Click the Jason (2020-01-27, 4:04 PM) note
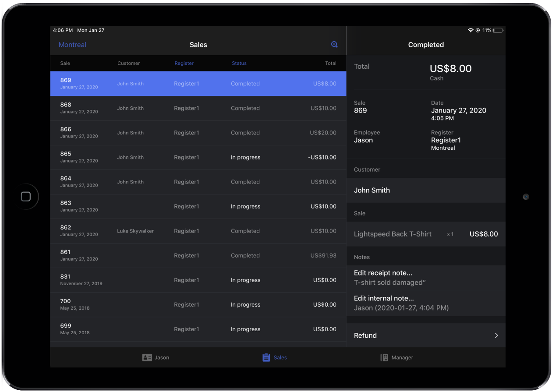The height and width of the screenshot is (392, 552). (x=401, y=308)
